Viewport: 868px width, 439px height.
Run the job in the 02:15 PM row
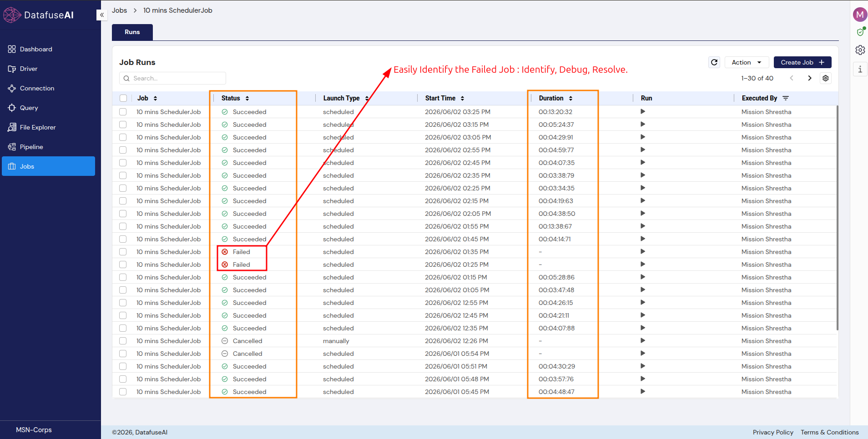(x=643, y=200)
